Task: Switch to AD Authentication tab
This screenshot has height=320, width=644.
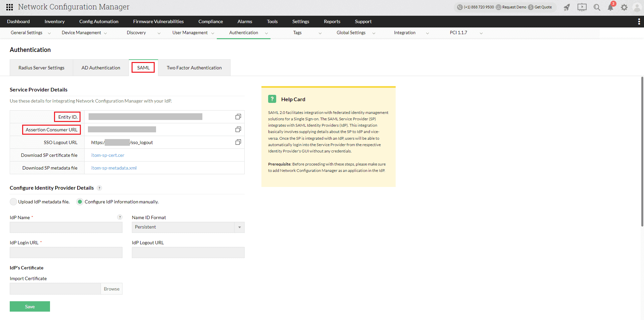Action: [x=101, y=68]
